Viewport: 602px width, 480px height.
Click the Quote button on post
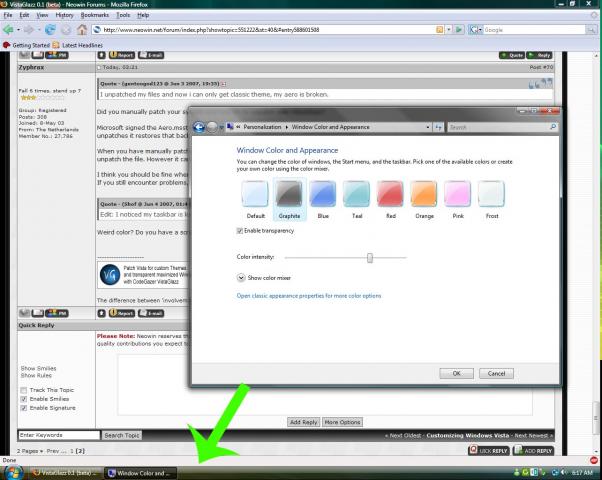coord(512,55)
